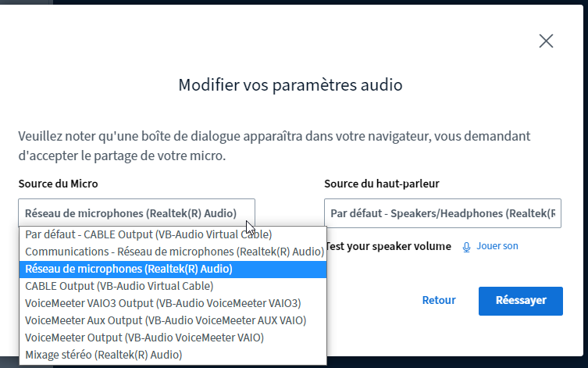Collapse the Source du Micro combo box
The width and height of the screenshot is (588, 368).
[137, 213]
